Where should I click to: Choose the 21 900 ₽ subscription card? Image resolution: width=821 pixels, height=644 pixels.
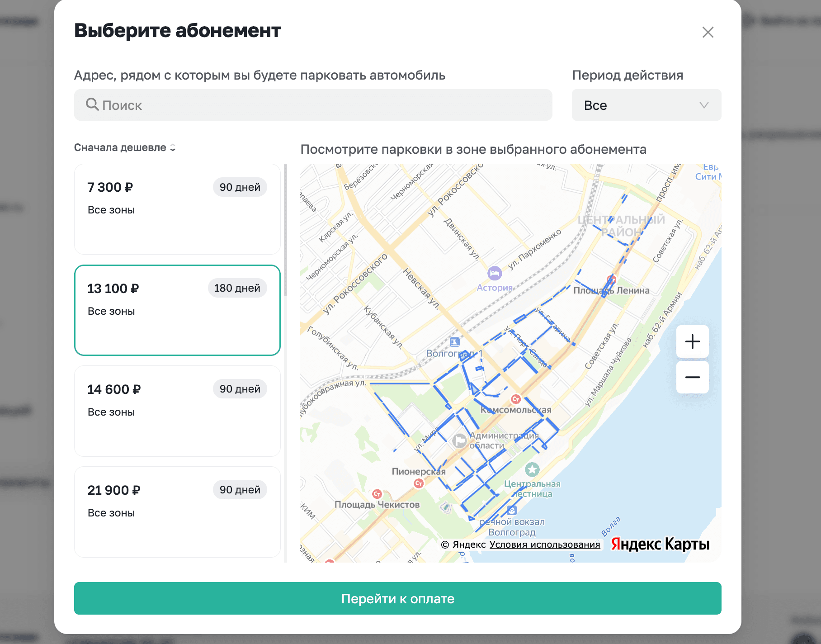177,511
